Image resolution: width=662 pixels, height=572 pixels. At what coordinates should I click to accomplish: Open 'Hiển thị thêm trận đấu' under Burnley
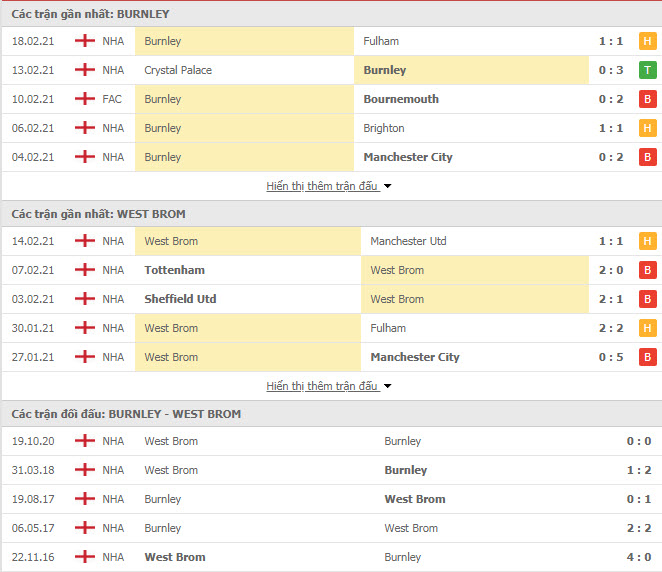[x=322, y=186]
